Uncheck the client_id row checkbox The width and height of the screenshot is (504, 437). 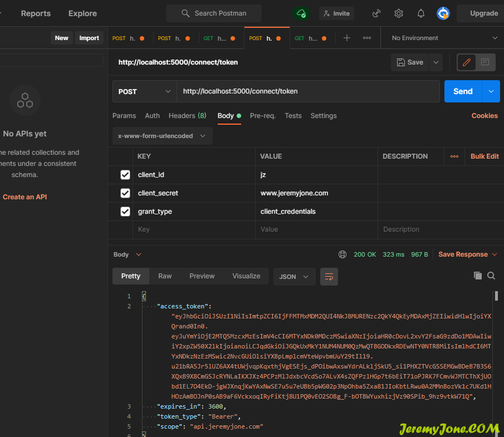(x=125, y=175)
